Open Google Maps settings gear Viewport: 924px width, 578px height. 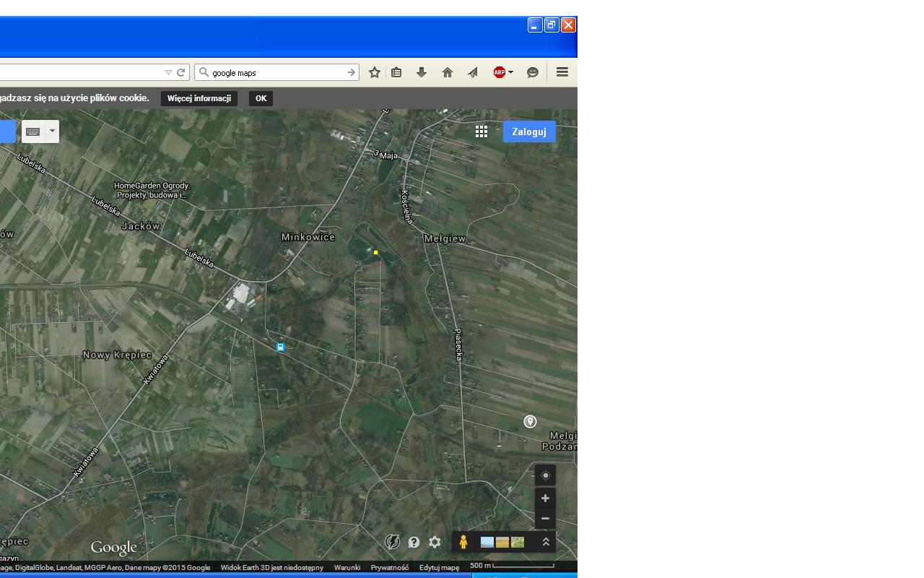click(x=435, y=542)
